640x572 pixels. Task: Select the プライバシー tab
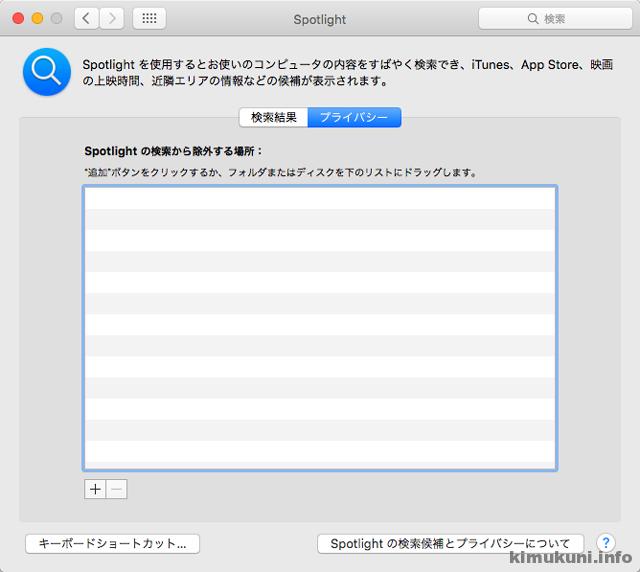354,118
